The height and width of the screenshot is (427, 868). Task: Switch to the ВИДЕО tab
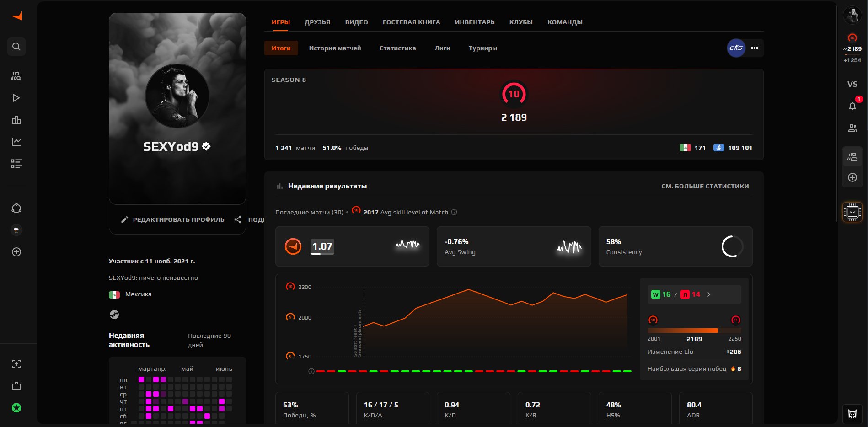coord(357,22)
